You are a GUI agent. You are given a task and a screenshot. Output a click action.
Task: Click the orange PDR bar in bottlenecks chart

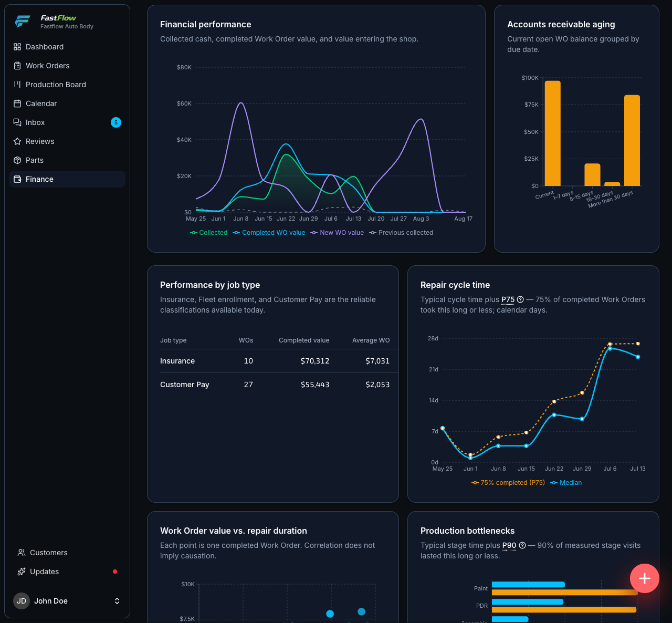coord(564,610)
